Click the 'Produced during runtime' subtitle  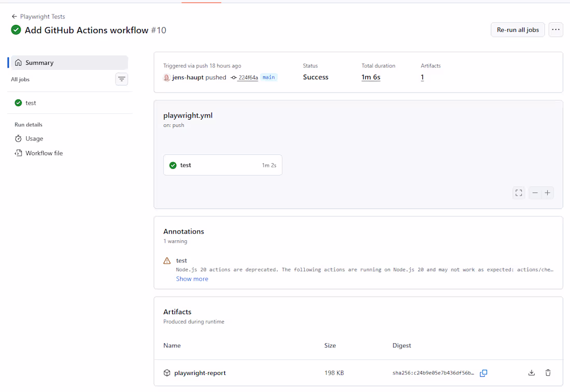(194, 322)
